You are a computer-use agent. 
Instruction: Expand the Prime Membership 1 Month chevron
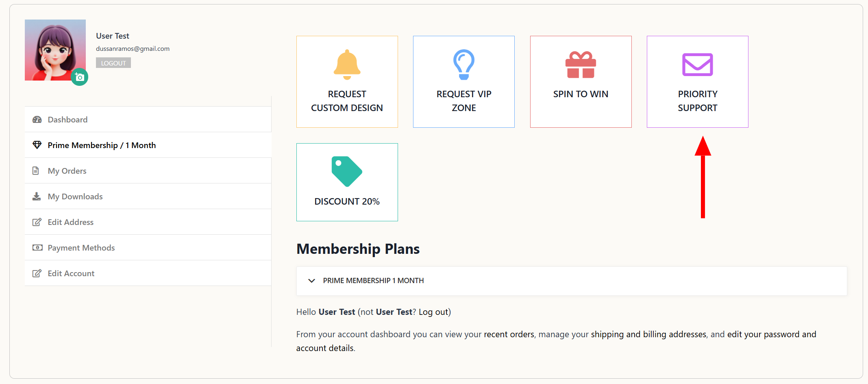(x=312, y=281)
